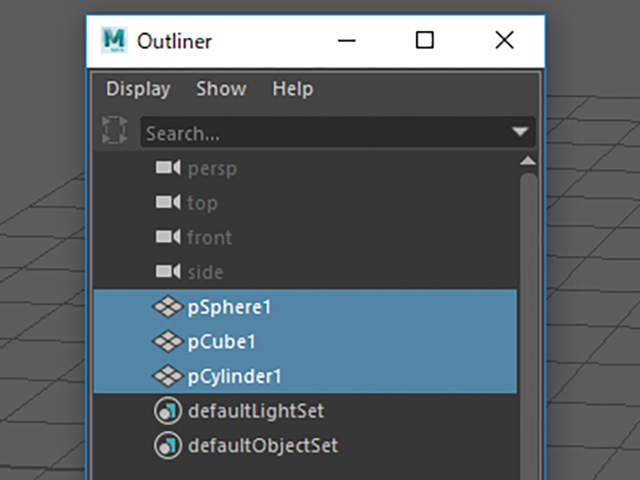
Task: Click the side camera icon
Action: 168,271
